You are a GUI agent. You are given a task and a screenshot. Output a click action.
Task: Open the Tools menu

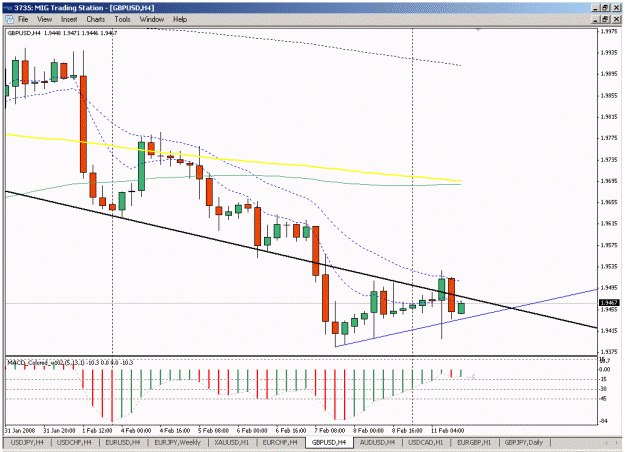(122, 19)
